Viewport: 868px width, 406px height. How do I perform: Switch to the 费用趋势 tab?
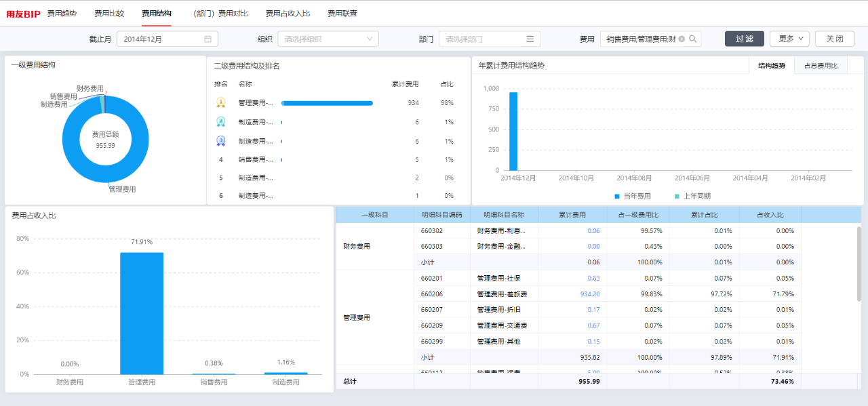(x=62, y=14)
